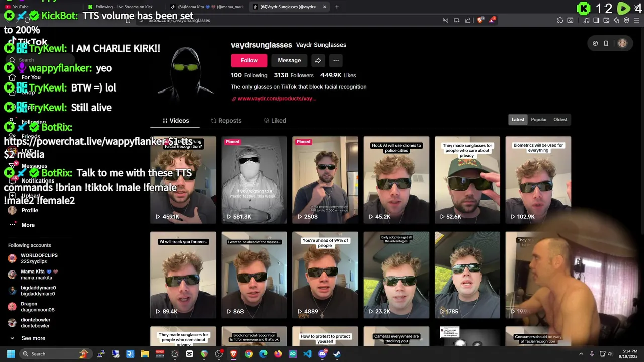Open Visual Studio Code from the taskbar
Viewport: 644px width, 362px height.
point(307,354)
